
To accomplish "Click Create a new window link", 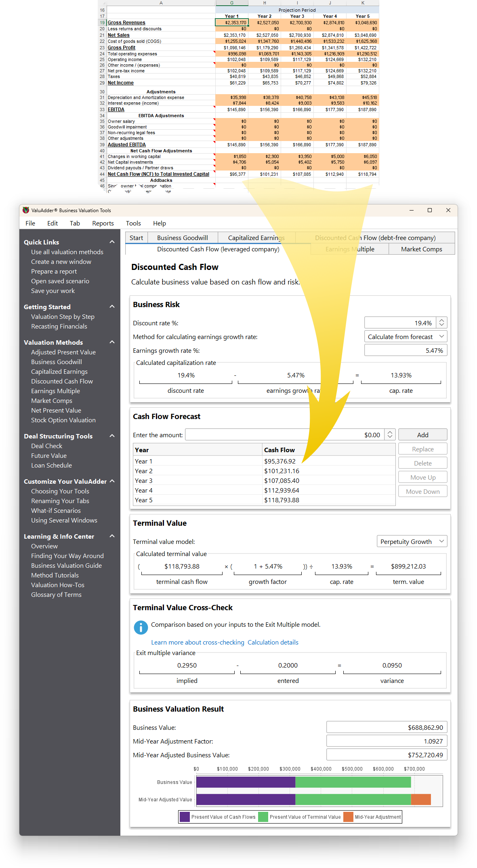I will click(61, 261).
